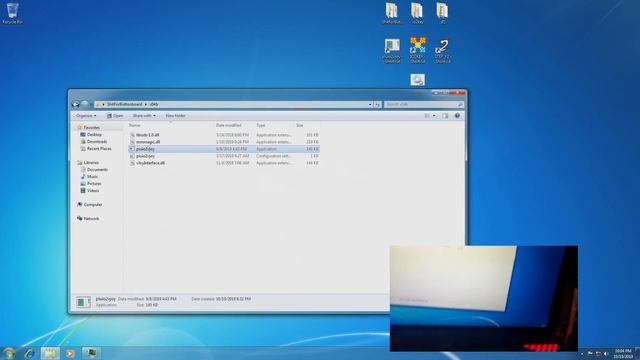640x360 pixels.
Task: Select the highlighted Application file row
Action: [x=224, y=149]
